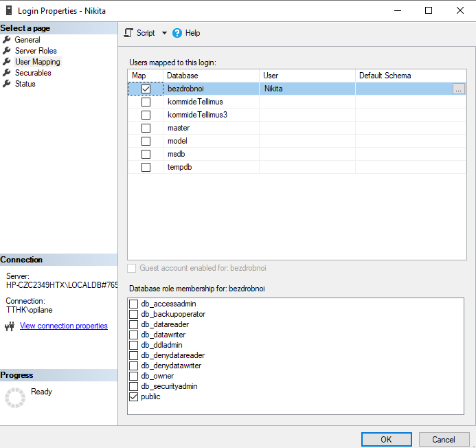Click the connection properties network icon

[x=10, y=326]
